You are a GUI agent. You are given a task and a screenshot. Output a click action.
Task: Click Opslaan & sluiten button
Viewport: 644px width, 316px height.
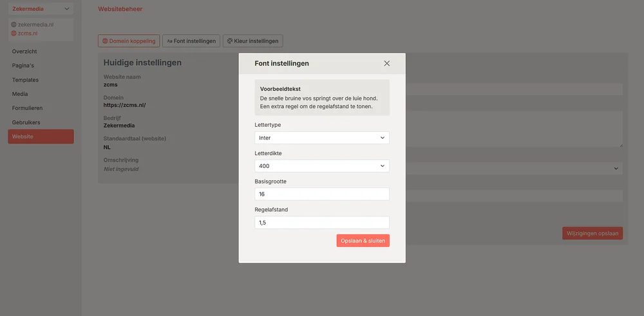[363, 241]
